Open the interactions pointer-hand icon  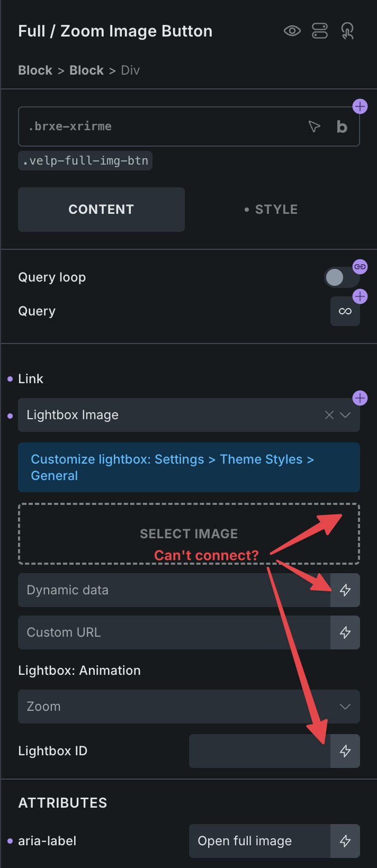point(347,31)
